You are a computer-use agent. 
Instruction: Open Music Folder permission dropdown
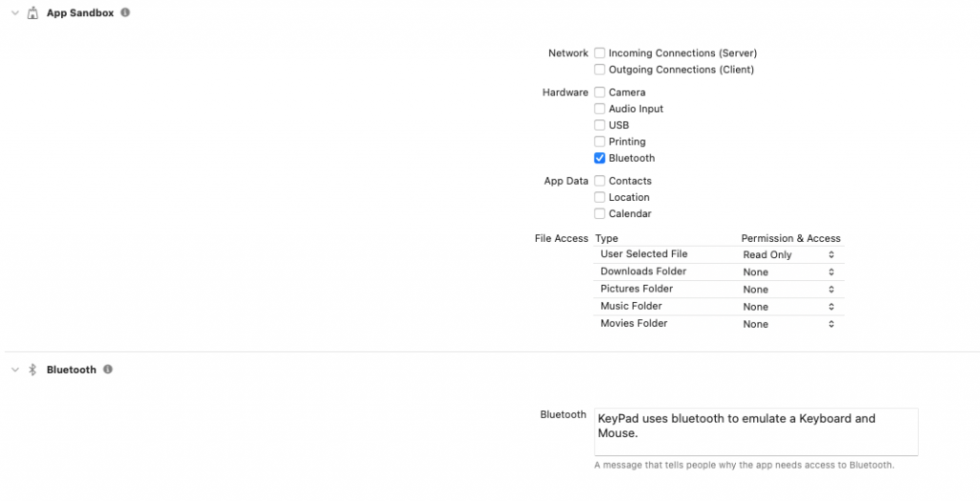pos(789,307)
